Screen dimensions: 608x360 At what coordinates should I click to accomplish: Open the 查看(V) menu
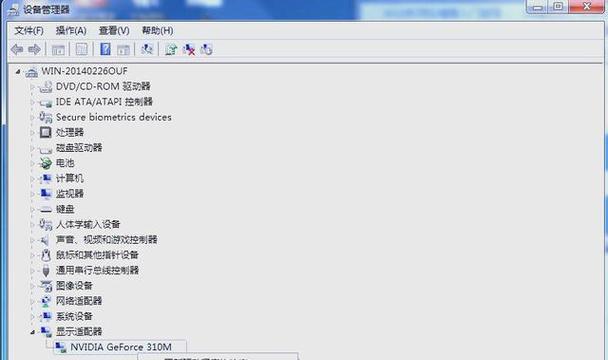(x=114, y=31)
